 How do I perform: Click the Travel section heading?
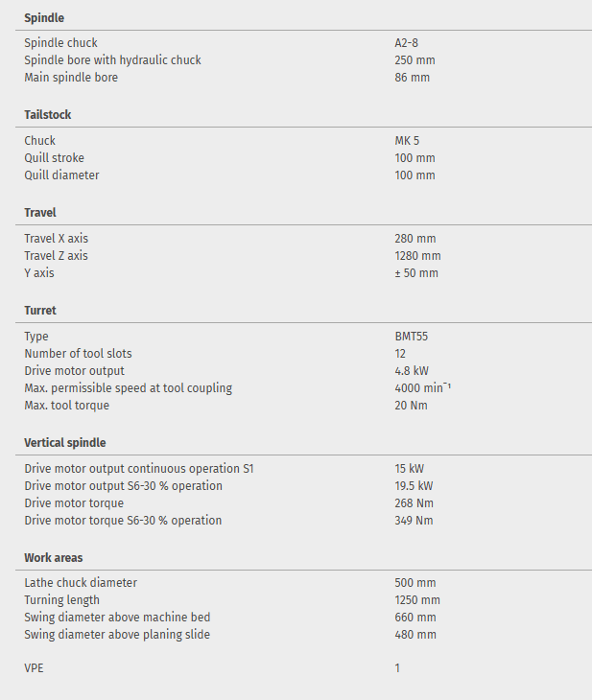tap(40, 213)
